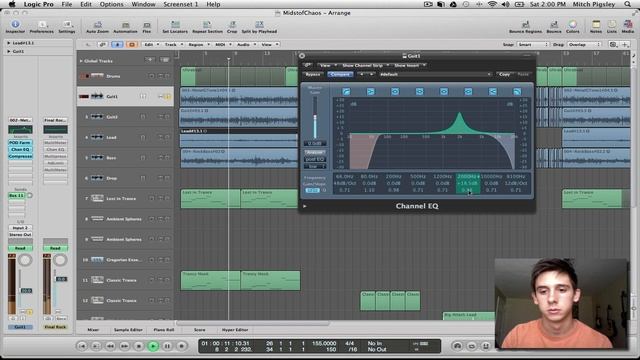Toggle the orange button in arrange toolbar
The height and width of the screenshot is (360, 640).
pos(131,44)
